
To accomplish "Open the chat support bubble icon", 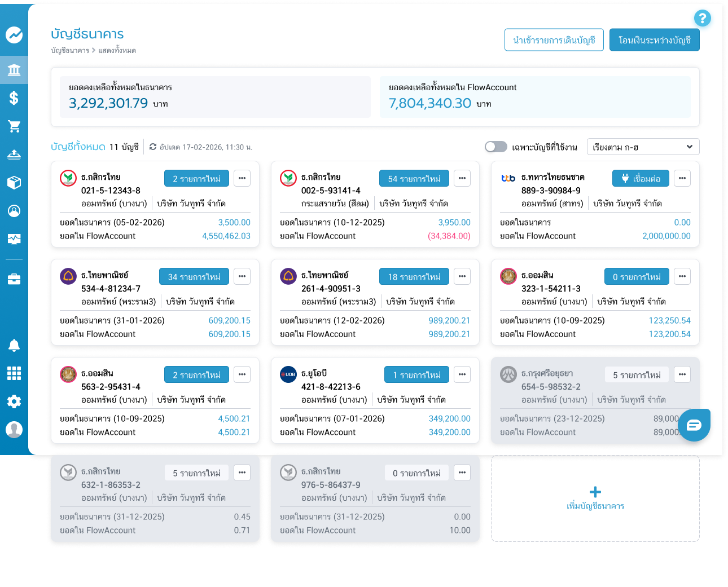I will pos(694,425).
